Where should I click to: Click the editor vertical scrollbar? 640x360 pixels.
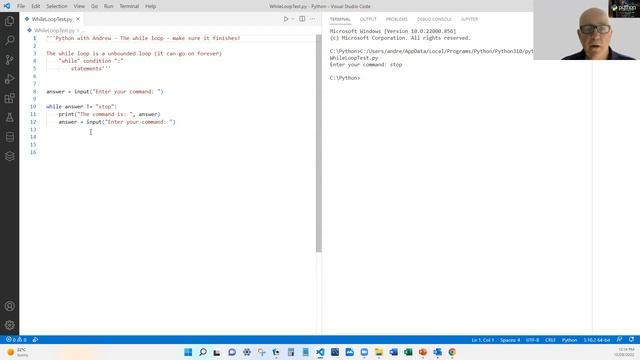[x=319, y=143]
